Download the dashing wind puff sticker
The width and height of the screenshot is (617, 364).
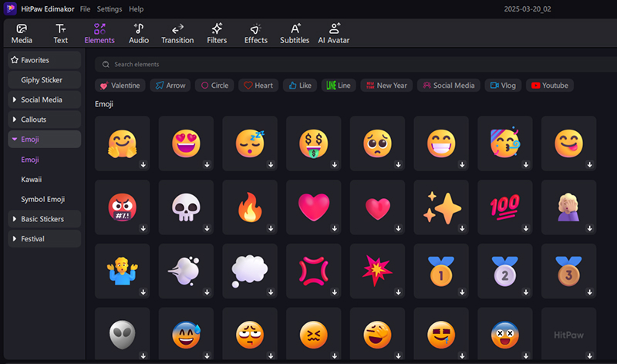pyautogui.click(x=207, y=292)
